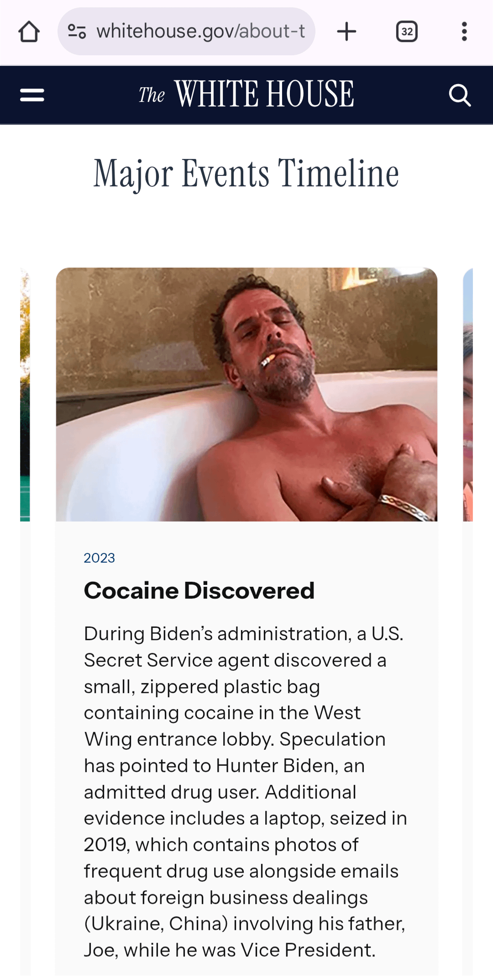Open the browser three-dot overflow menu

pos(464,32)
